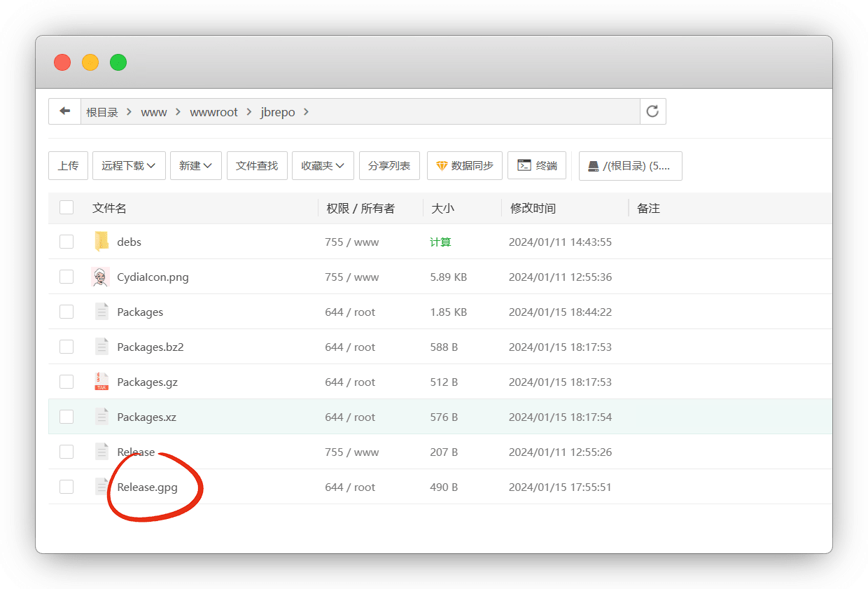The image size is (868, 589).
Task: Click the 计算 size link for debs
Action: pos(440,242)
